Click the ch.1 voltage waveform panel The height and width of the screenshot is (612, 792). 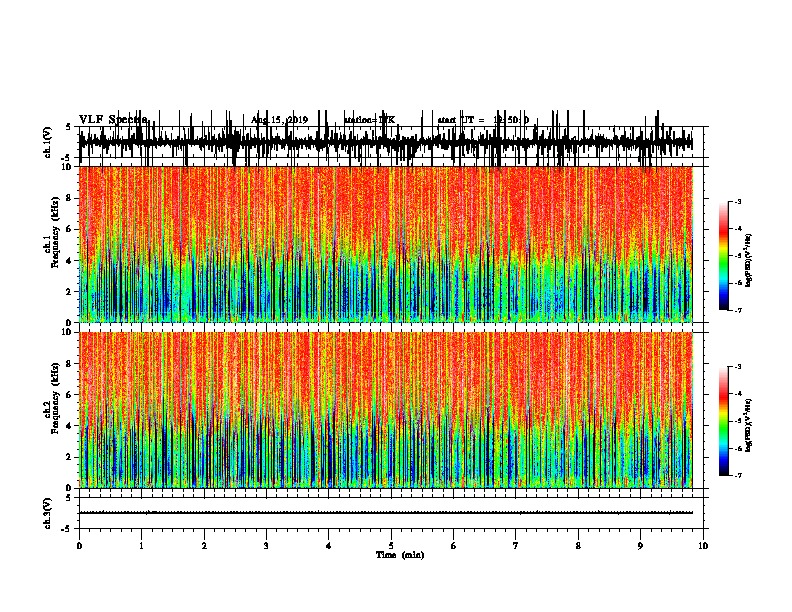(391, 142)
